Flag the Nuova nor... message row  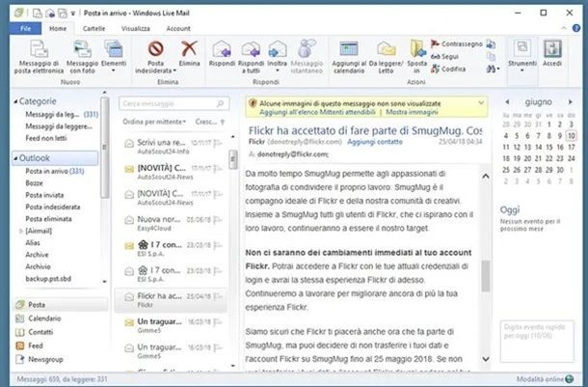click(x=218, y=220)
